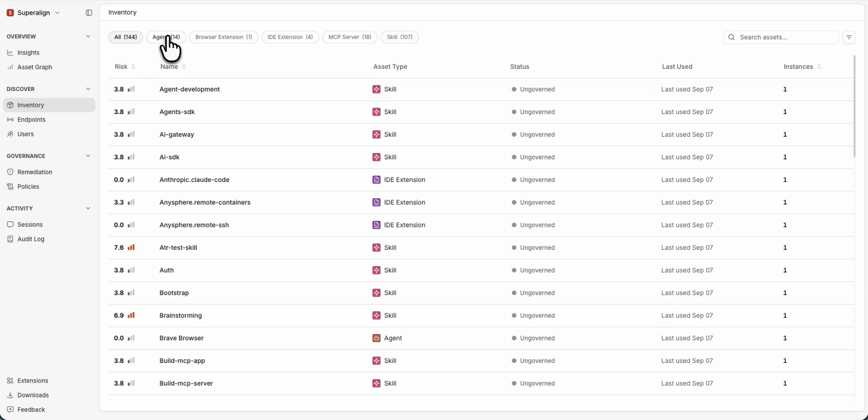The width and height of the screenshot is (868, 420).
Task: Click the Endpoints broadcast icon
Action: coord(10,120)
